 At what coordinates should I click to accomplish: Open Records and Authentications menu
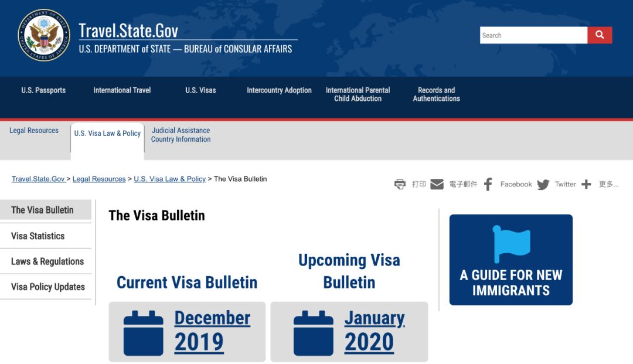[437, 94]
